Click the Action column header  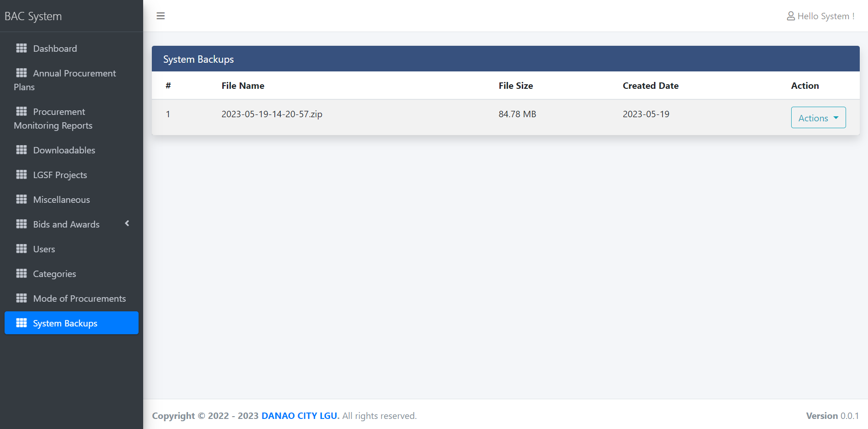[x=805, y=86]
